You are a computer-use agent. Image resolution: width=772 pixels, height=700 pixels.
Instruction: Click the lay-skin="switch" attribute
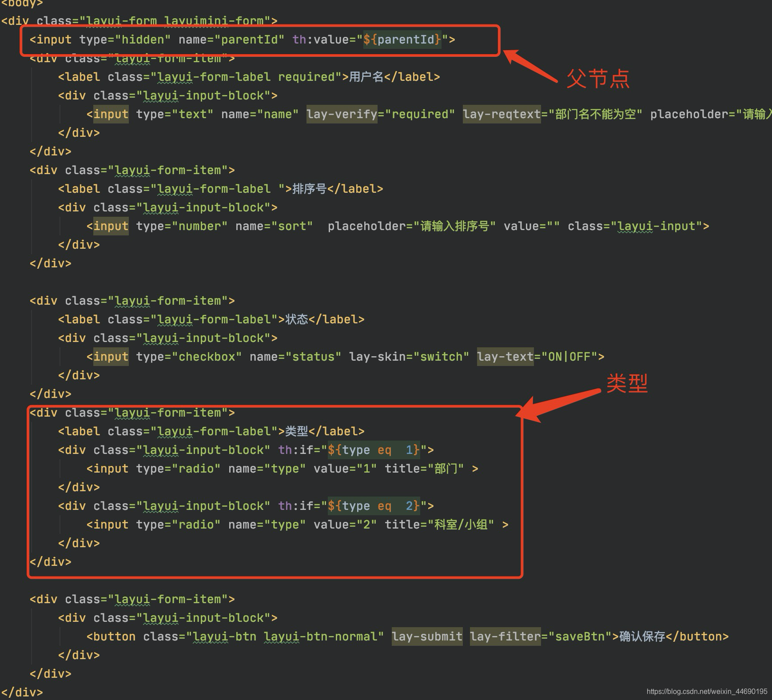(x=409, y=357)
